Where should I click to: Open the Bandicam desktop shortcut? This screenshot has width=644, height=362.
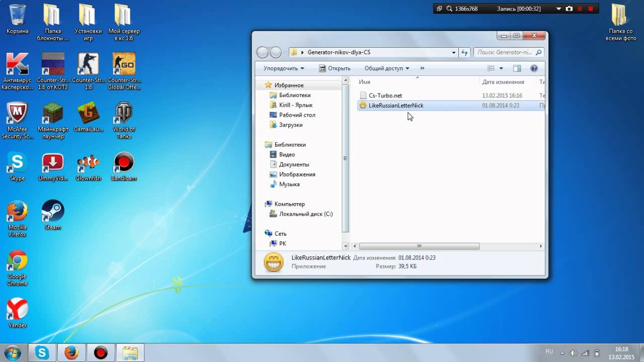pyautogui.click(x=124, y=166)
